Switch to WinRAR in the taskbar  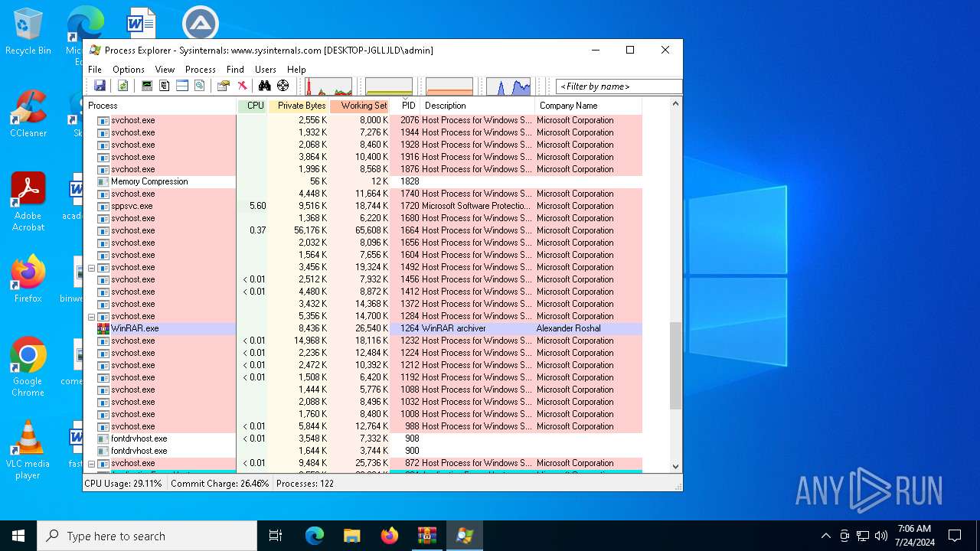(x=426, y=536)
